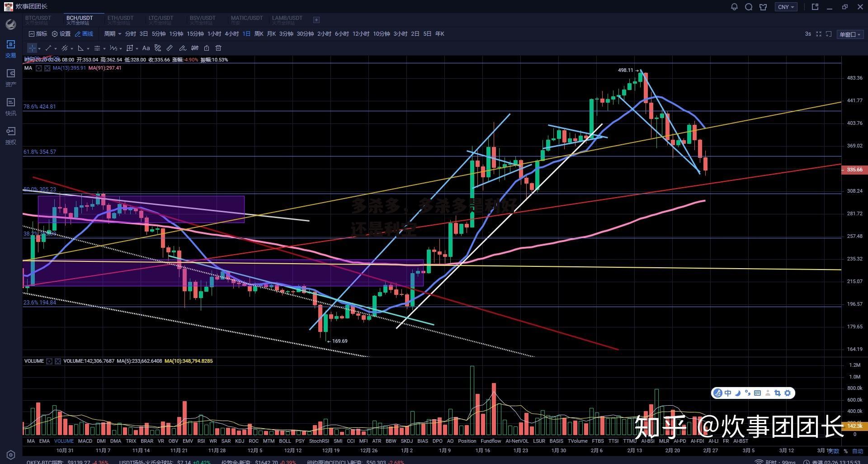Select the crosshair cursor tool
This screenshot has width=868, height=464.
click(32, 48)
